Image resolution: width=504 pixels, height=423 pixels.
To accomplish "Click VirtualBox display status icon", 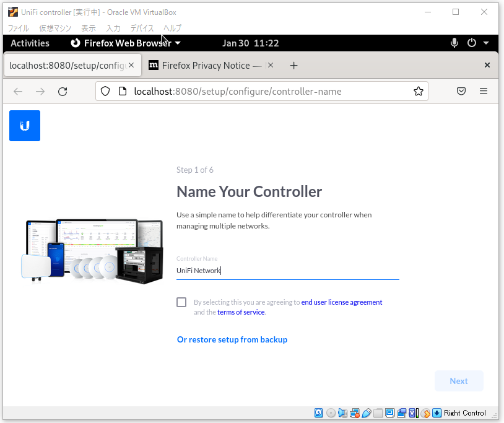I will pyautogui.click(x=389, y=412).
